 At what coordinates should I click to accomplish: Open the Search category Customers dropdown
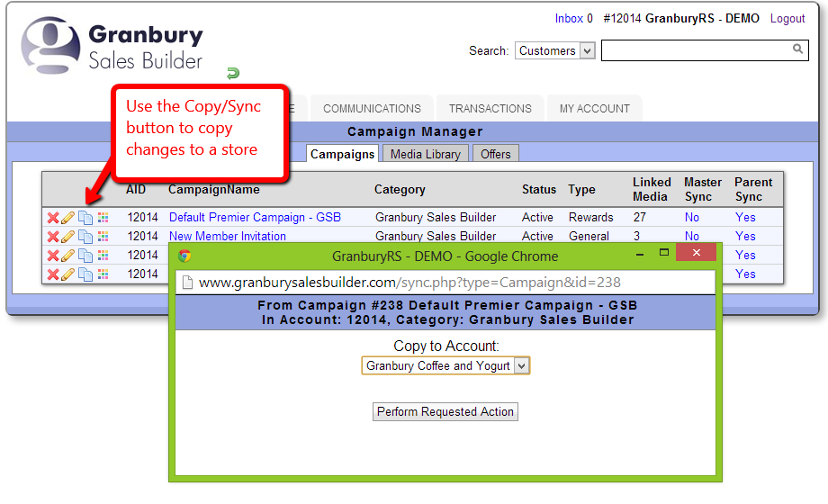tap(554, 51)
